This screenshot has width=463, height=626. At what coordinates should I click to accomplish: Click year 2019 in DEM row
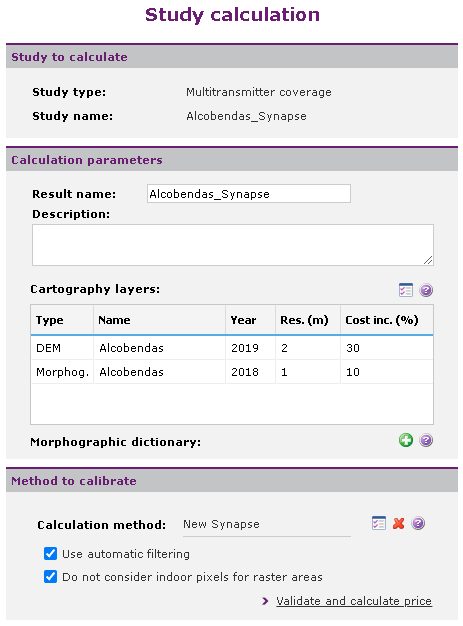(245, 348)
